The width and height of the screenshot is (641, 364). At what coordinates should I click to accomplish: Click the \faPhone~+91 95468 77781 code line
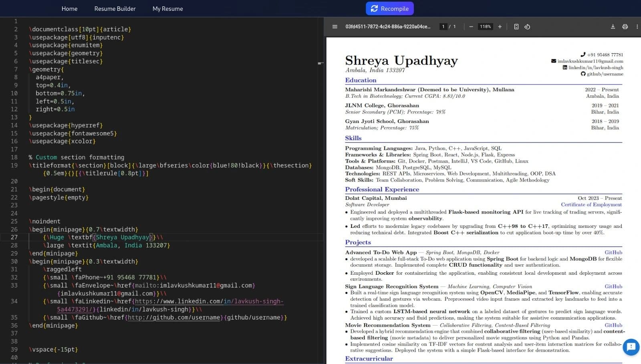pos(105,278)
